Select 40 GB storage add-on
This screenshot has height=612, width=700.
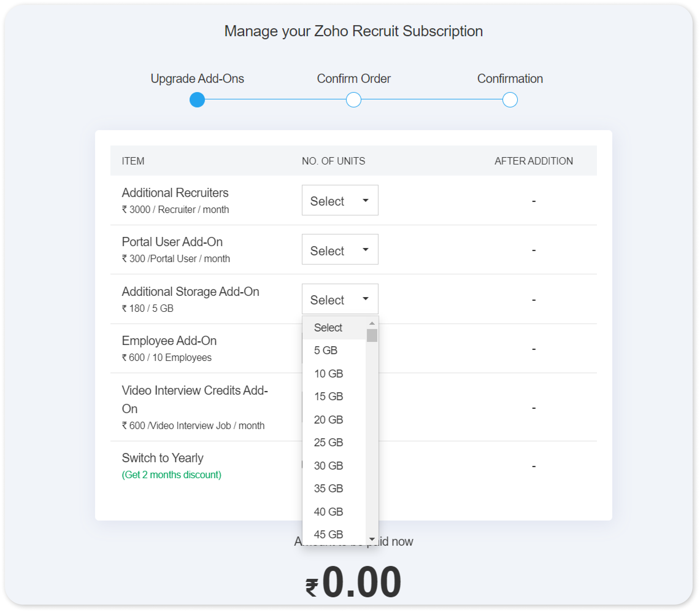click(x=328, y=512)
